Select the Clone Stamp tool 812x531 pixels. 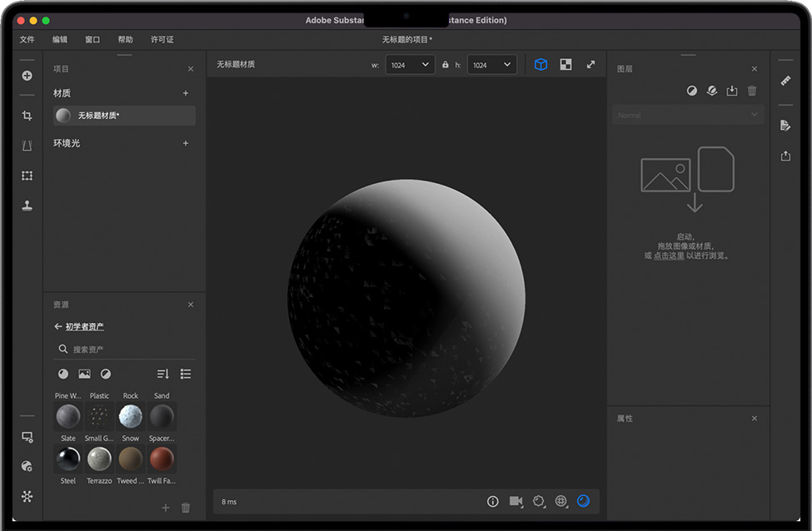click(x=27, y=206)
